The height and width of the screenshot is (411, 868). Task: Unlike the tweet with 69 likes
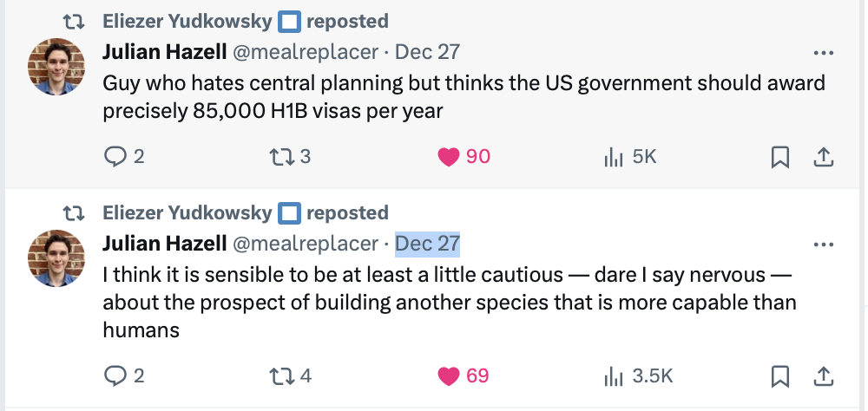(x=464, y=376)
